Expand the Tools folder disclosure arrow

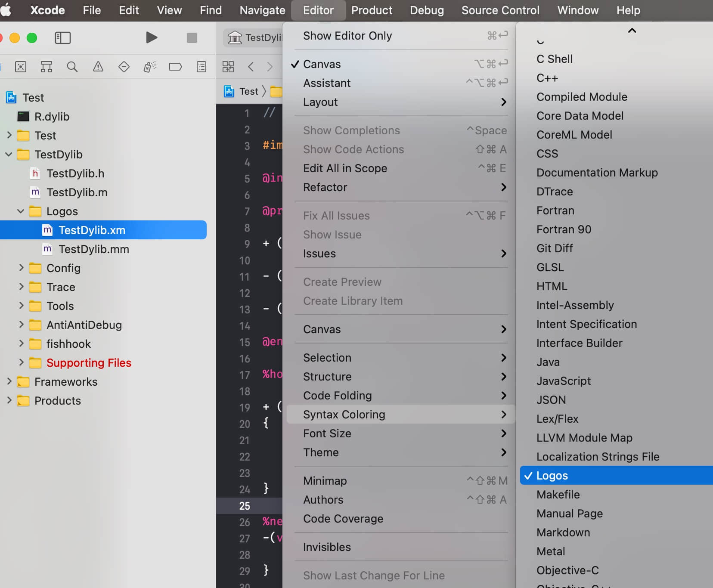(21, 306)
